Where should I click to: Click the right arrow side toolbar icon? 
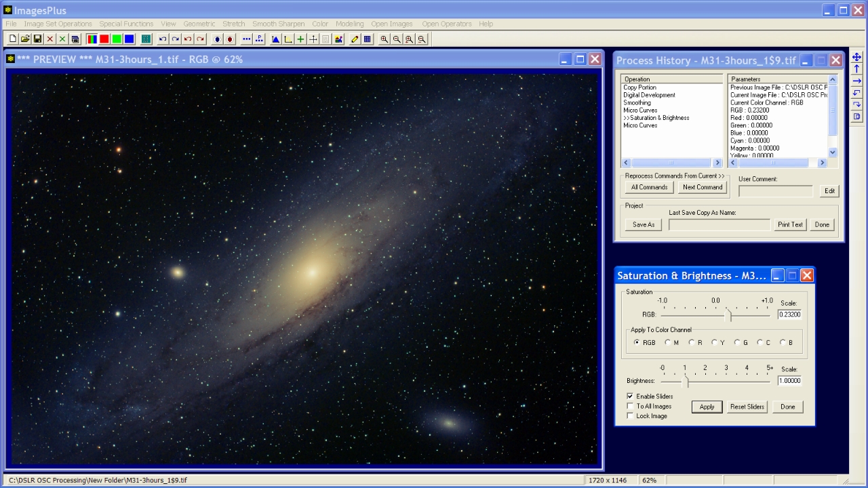coord(856,81)
